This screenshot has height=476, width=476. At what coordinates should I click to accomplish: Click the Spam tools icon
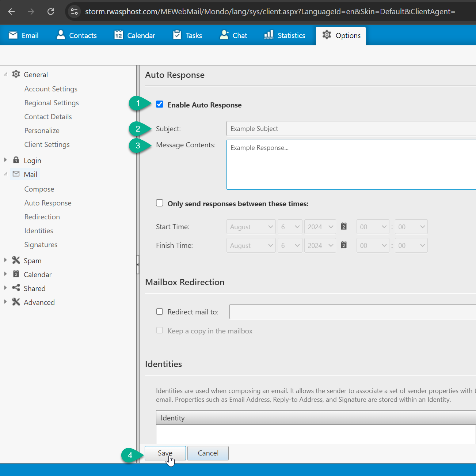pyautogui.click(x=16, y=260)
